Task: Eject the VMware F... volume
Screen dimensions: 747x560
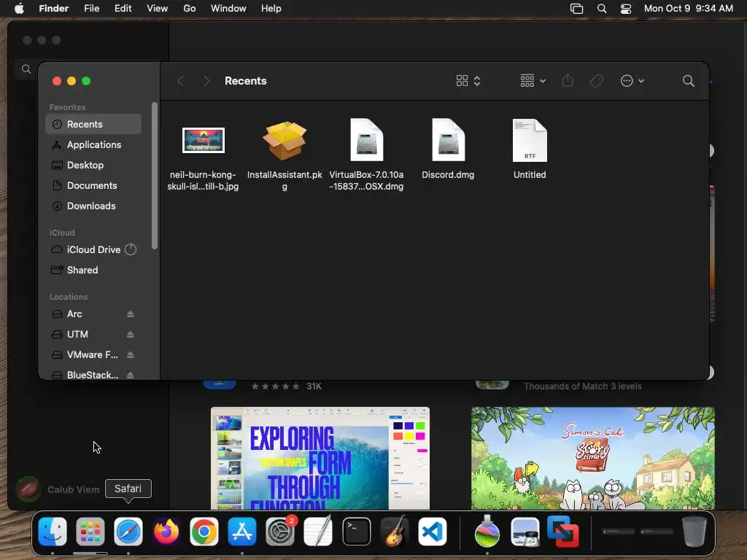Action: [130, 355]
